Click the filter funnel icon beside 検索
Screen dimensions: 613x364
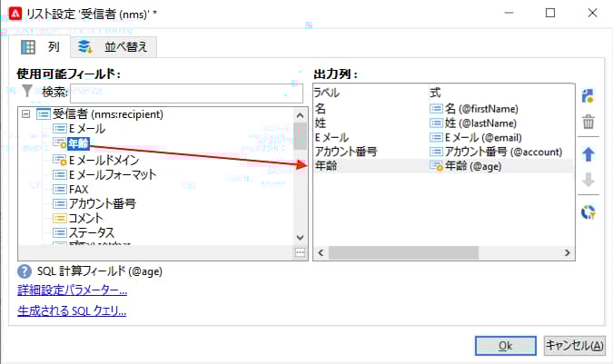26,91
